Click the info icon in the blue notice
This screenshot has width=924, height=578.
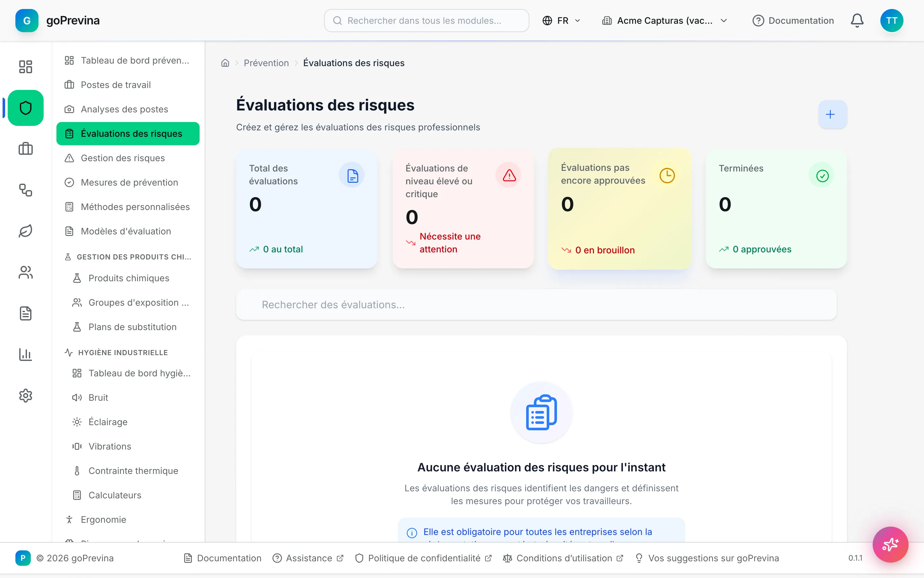point(412,532)
